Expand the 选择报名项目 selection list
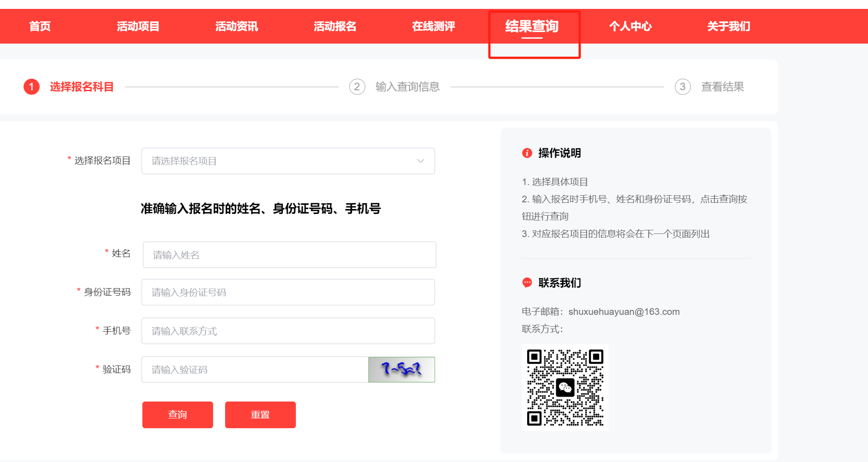This screenshot has width=868, height=462. click(288, 161)
